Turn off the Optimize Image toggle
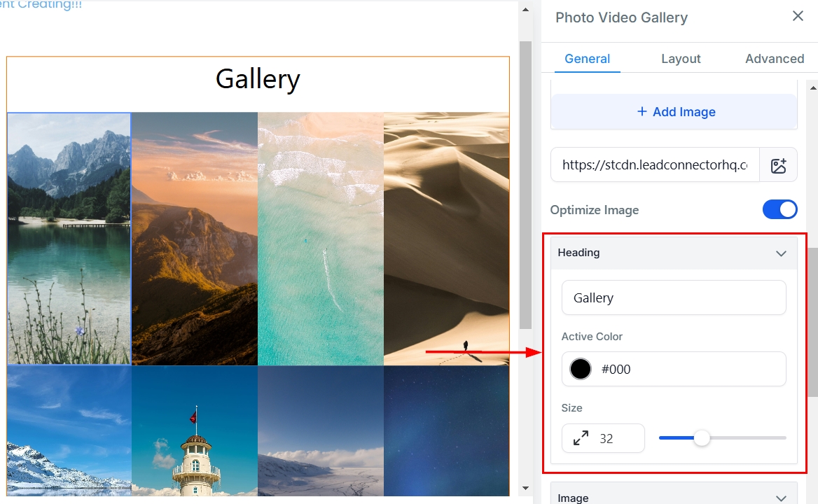The image size is (818, 504). [779, 209]
